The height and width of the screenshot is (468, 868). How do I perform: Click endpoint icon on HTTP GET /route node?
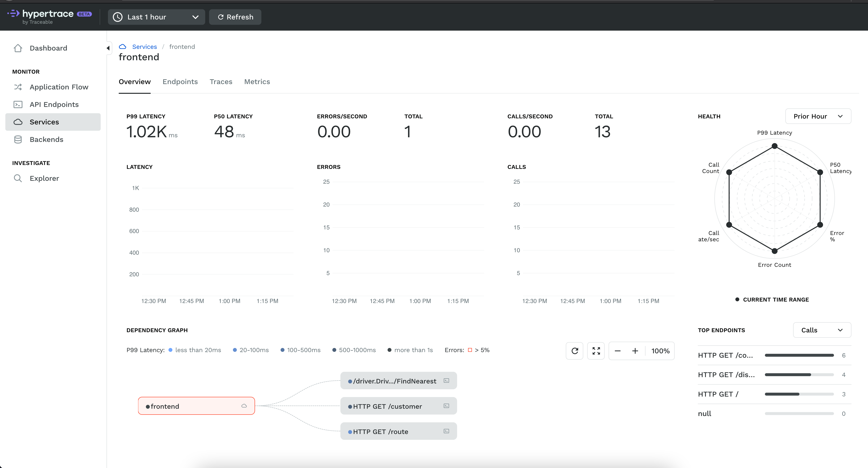pyautogui.click(x=446, y=431)
